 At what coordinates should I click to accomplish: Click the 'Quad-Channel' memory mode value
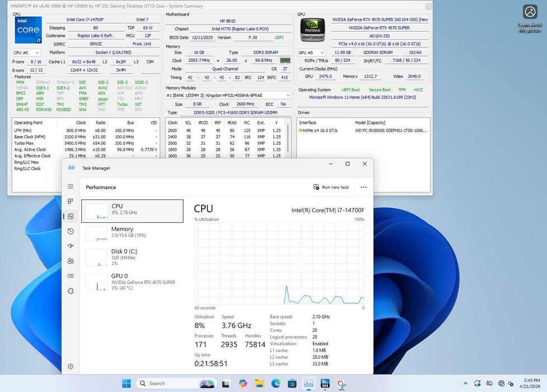[x=225, y=69]
